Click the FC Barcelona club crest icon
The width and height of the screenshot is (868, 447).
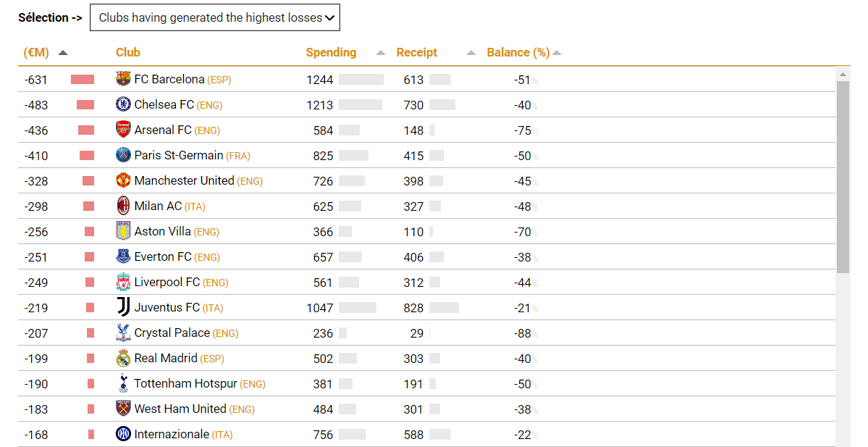pyautogui.click(x=124, y=79)
